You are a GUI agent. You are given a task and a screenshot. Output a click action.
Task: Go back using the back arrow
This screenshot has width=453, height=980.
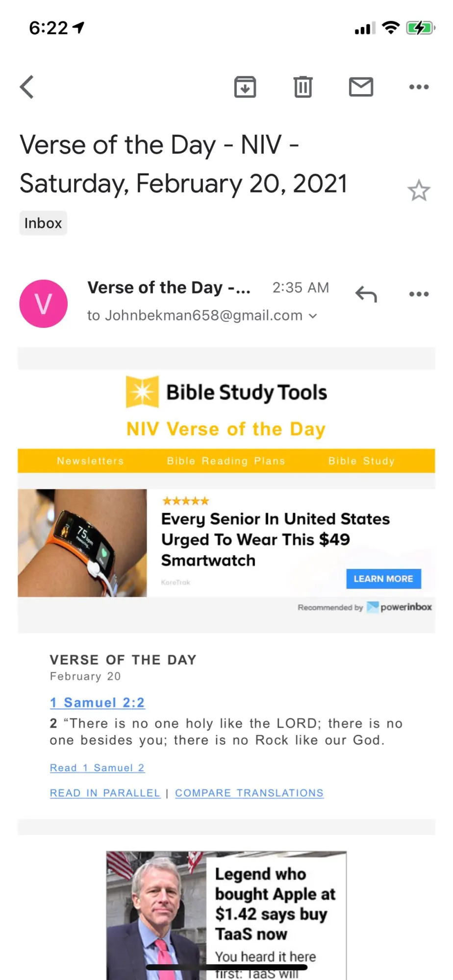click(x=27, y=87)
